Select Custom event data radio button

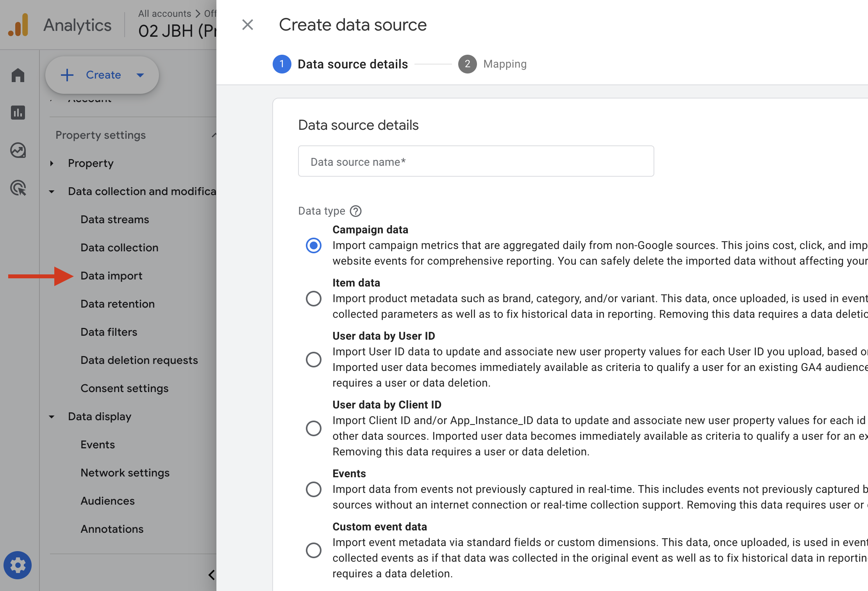point(314,550)
